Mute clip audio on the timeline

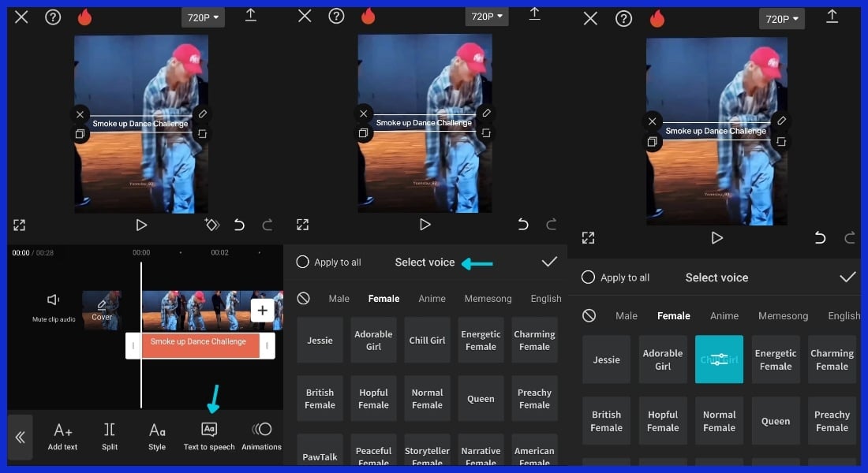(x=54, y=306)
